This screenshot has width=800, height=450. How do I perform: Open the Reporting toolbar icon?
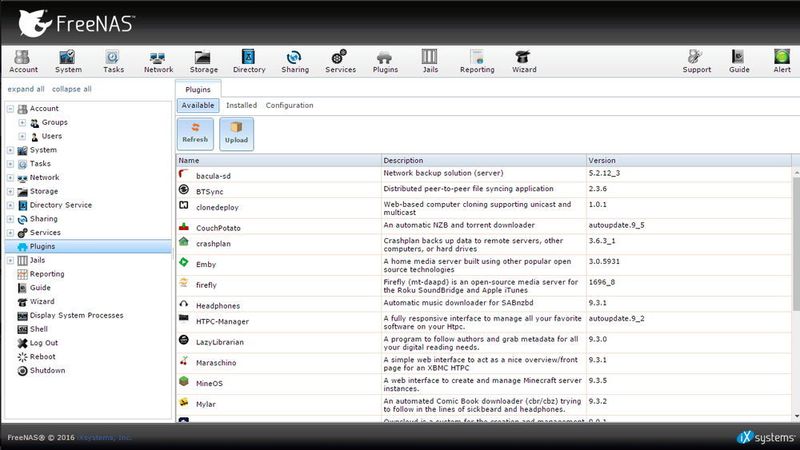(477, 62)
